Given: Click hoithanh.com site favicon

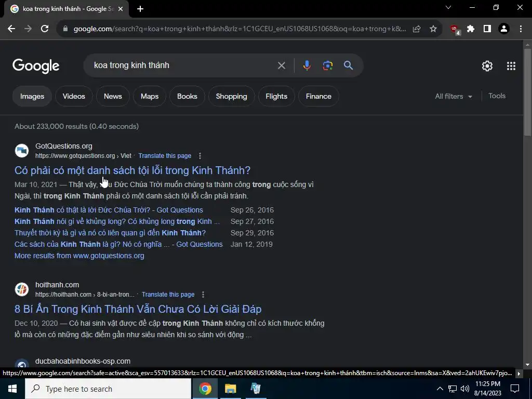Looking at the screenshot, I should [x=22, y=289].
